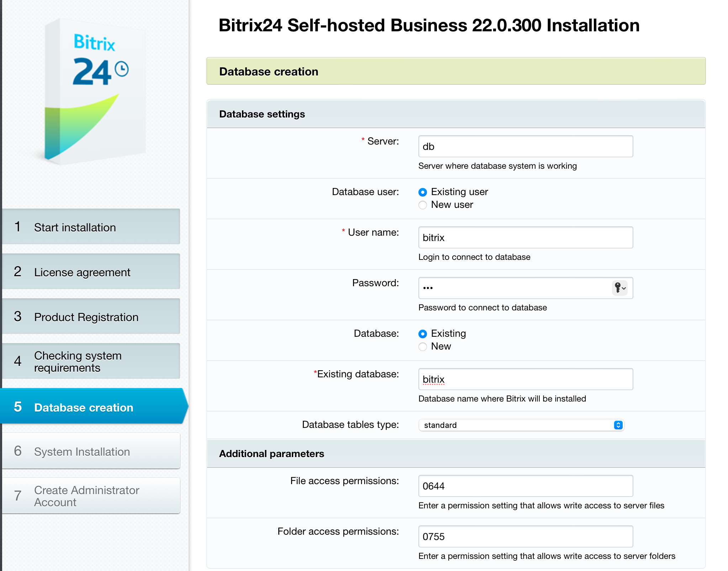This screenshot has height=571, width=728.
Task: Select the Database creation step
Action: (x=91, y=407)
